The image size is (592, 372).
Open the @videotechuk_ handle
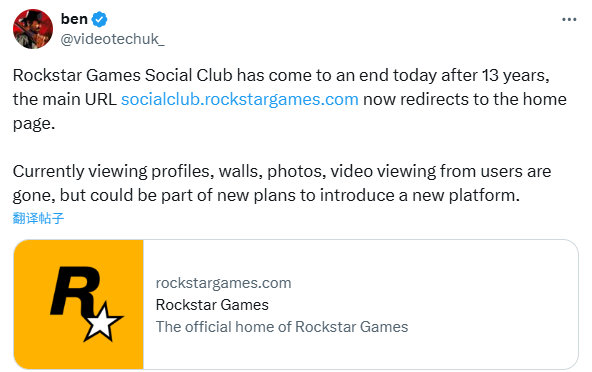point(113,39)
